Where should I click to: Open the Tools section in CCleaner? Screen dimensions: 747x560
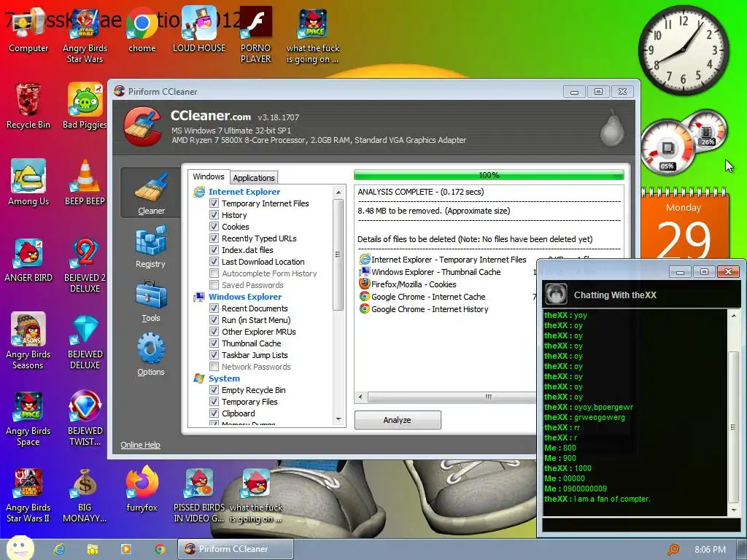(150, 301)
